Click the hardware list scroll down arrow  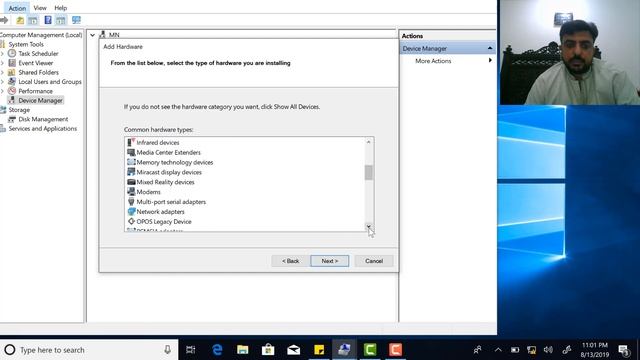coord(369,227)
